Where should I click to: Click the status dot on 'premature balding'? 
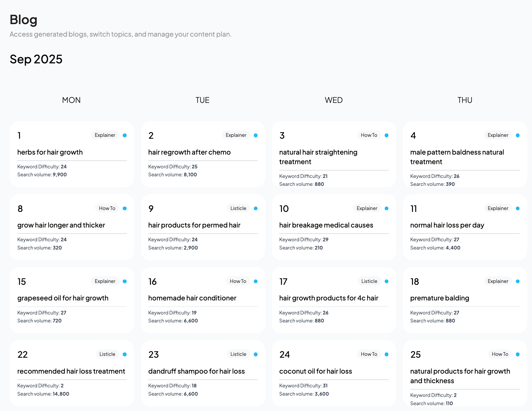[x=517, y=281]
